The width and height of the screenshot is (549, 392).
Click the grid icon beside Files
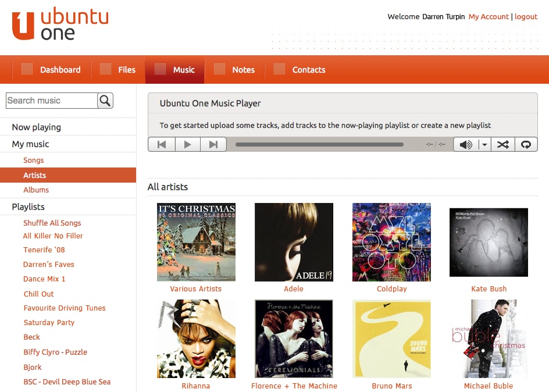105,69
